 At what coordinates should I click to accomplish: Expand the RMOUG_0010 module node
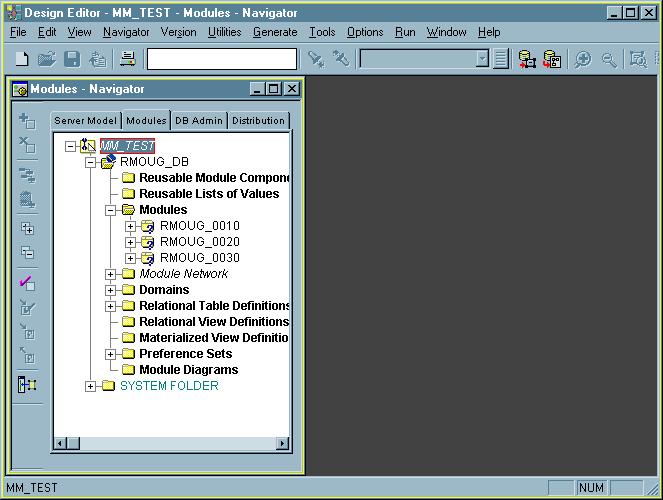tap(130, 226)
